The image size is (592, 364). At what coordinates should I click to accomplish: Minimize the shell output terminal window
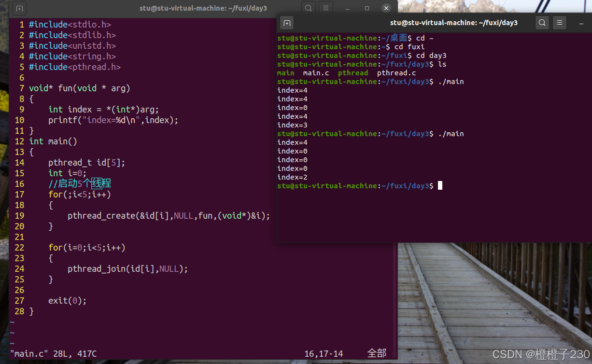pos(581,23)
